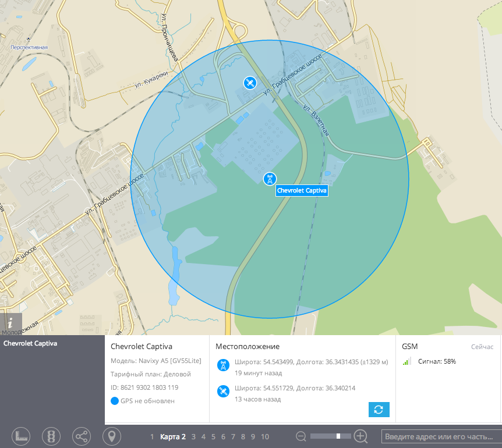Refresh location with the blue refresh button
Screen dimensions: 502x448
coord(379,410)
